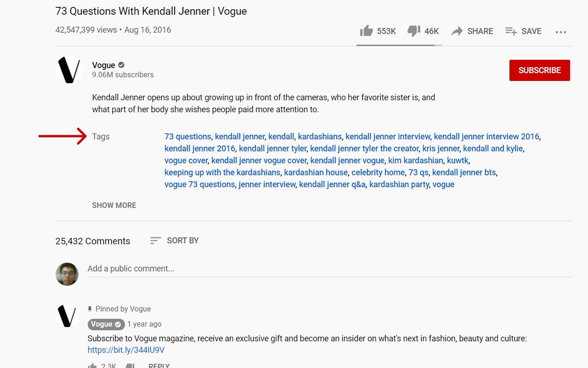
Task: Click the Vogue channel name
Action: (103, 65)
